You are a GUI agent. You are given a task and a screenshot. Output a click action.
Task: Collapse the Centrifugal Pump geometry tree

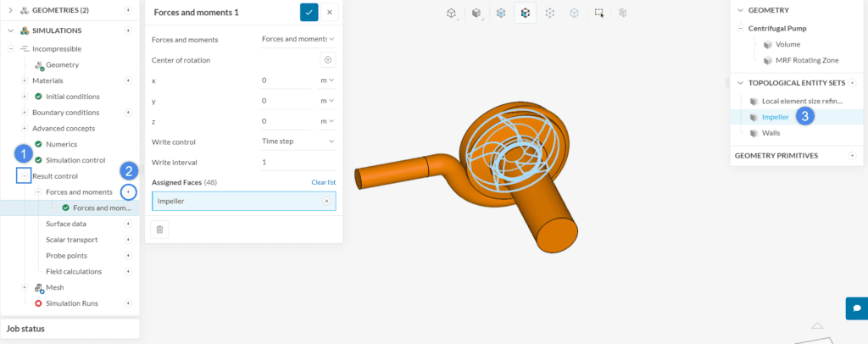740,28
